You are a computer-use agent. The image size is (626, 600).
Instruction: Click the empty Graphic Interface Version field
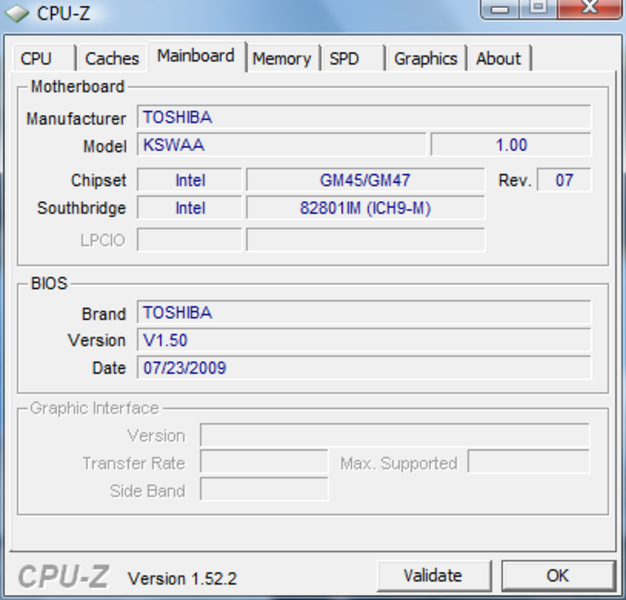click(394, 435)
